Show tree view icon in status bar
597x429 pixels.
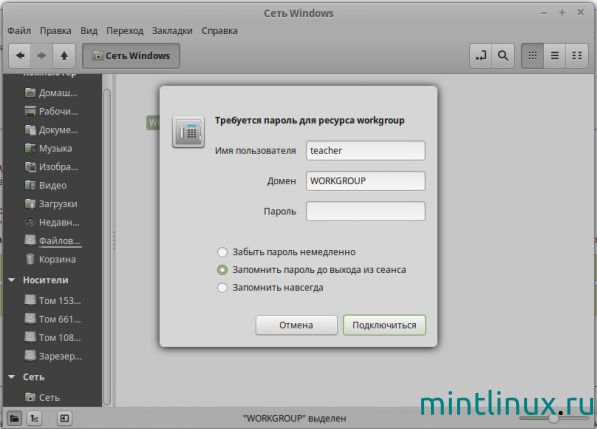(x=34, y=419)
